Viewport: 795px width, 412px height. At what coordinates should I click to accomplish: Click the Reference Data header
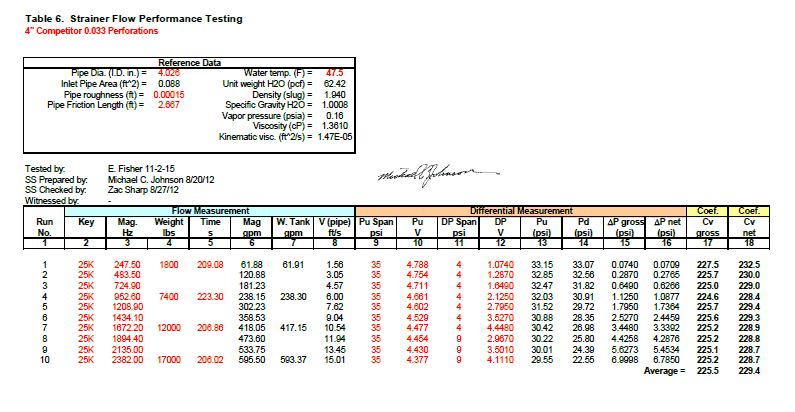point(189,63)
